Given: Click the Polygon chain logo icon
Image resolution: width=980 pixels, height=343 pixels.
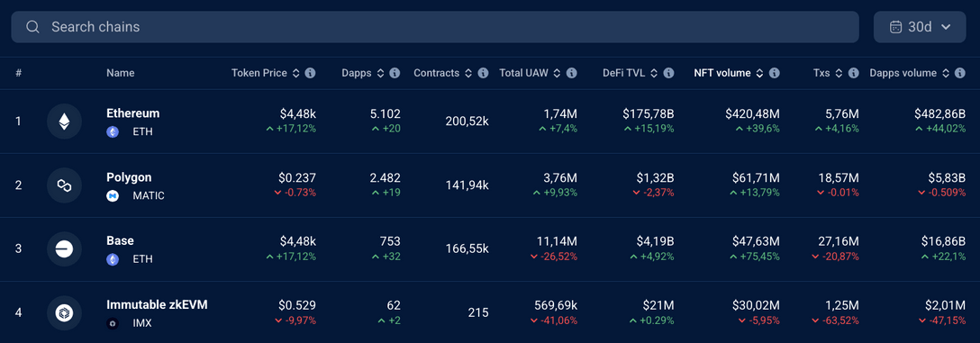Looking at the screenshot, I should tap(64, 185).
